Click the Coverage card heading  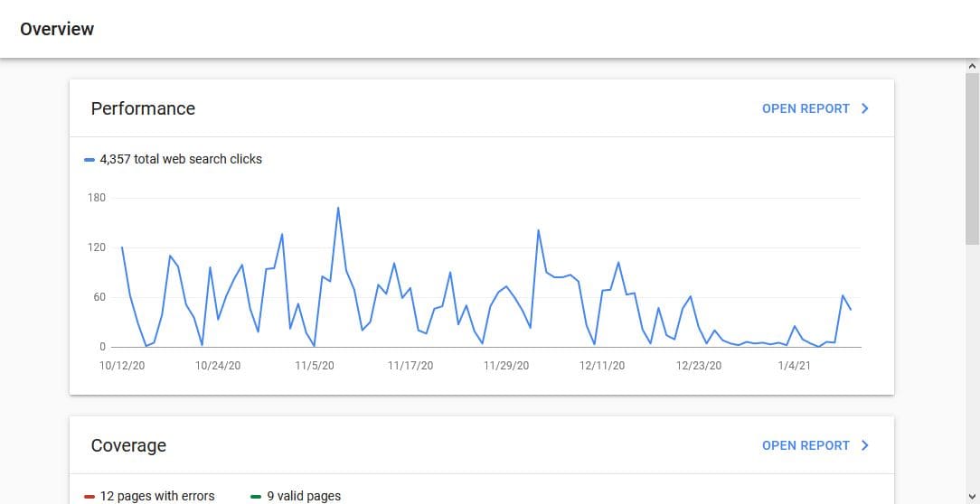click(x=128, y=445)
